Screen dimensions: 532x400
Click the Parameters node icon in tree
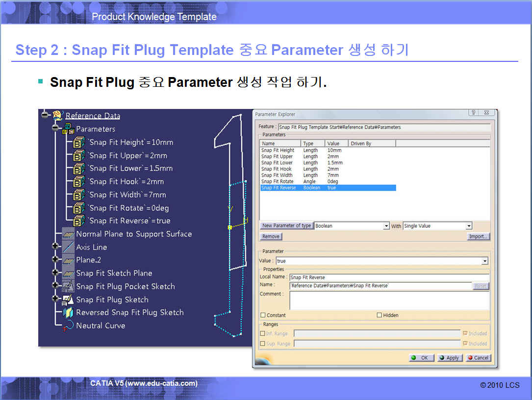coord(68,129)
